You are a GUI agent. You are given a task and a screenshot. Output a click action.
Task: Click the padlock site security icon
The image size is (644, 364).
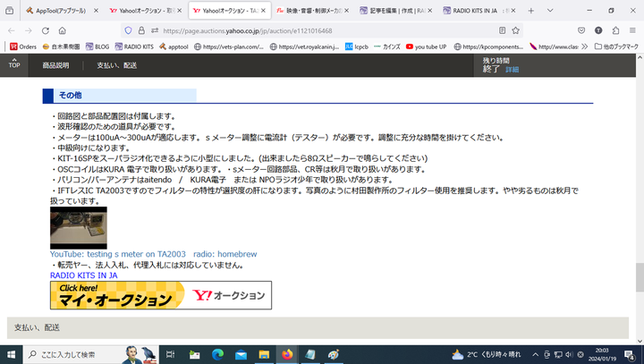(141, 30)
